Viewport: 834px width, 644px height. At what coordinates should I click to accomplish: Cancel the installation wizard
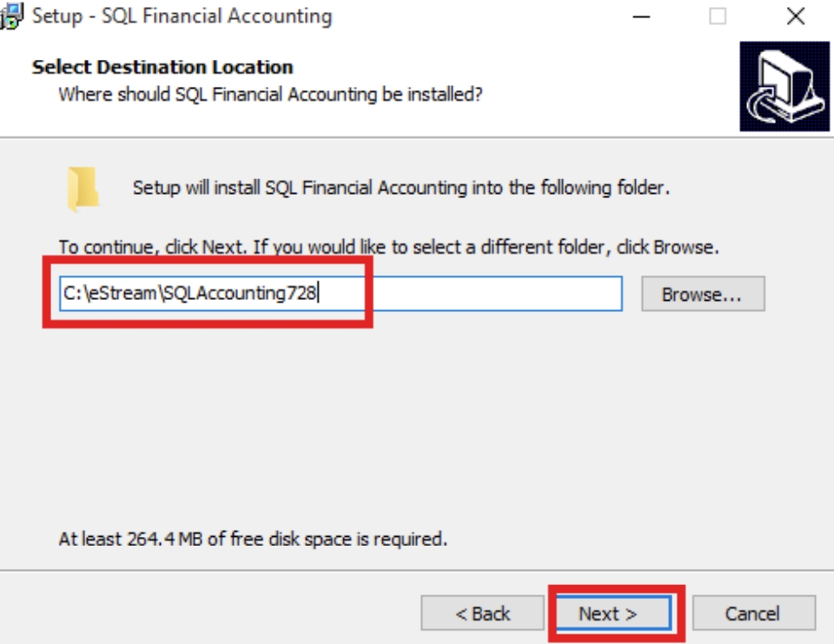click(752, 614)
